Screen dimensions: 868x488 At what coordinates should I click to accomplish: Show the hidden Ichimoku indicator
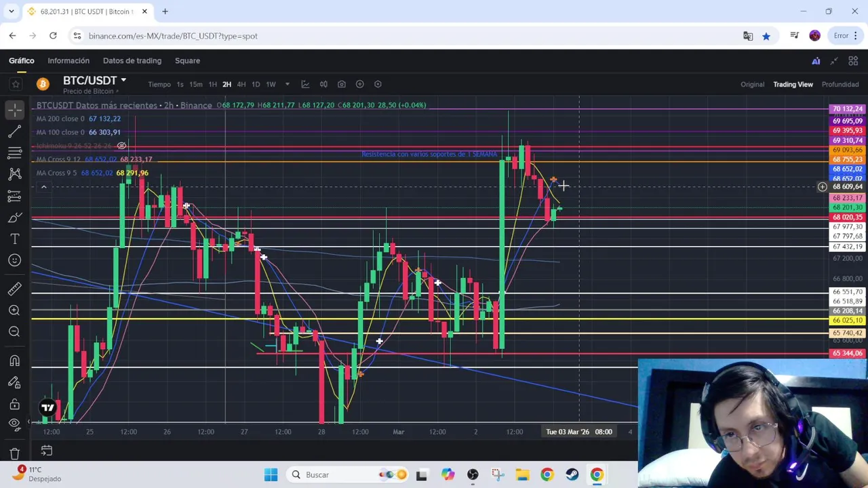tap(121, 146)
